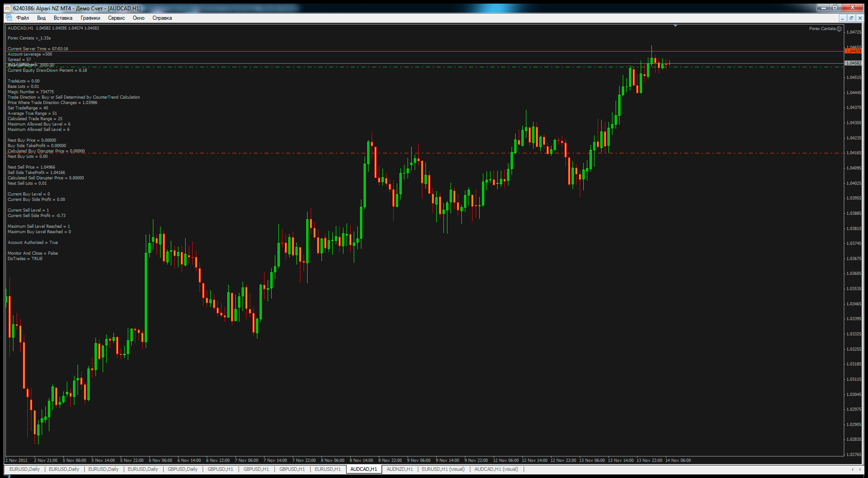Click the AUDCAD,H1 OHLC header text
Screen dimensions: 868x478
coord(53,28)
